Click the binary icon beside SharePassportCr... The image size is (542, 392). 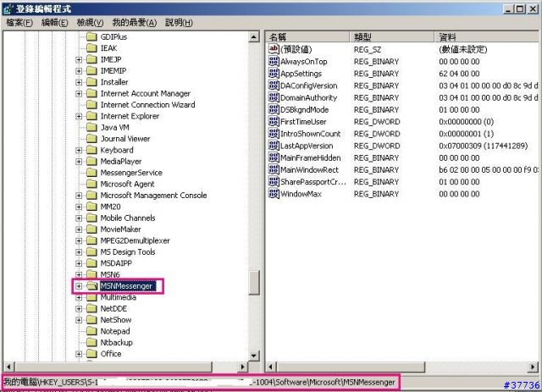274,182
